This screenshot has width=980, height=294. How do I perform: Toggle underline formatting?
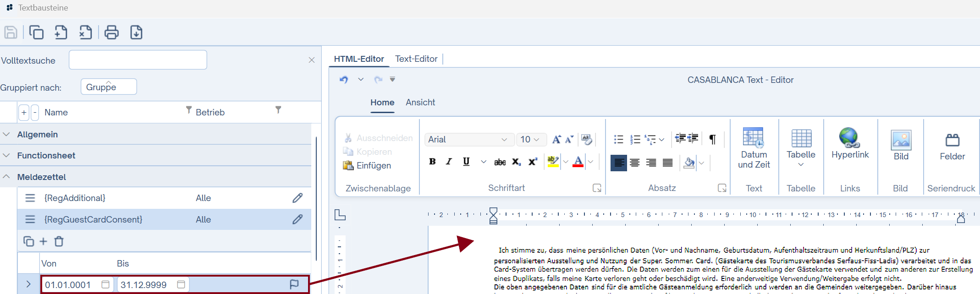(466, 161)
